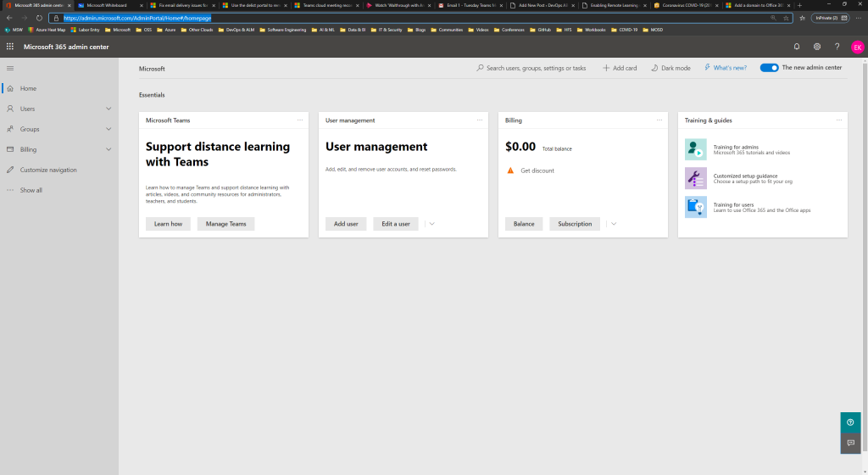Viewport: 868px width, 475px height.
Task: Click the $0.00 total balance amount
Action: click(520, 147)
